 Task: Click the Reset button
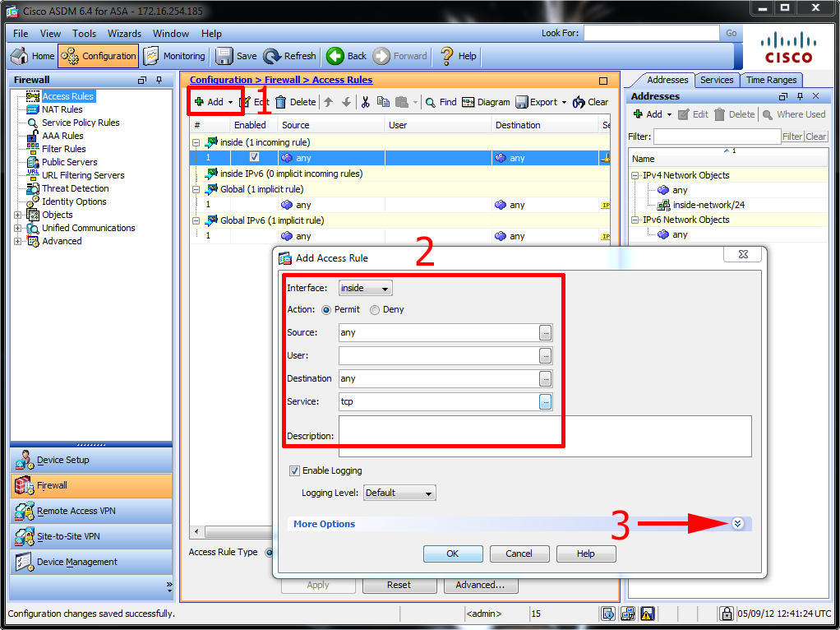tap(399, 585)
